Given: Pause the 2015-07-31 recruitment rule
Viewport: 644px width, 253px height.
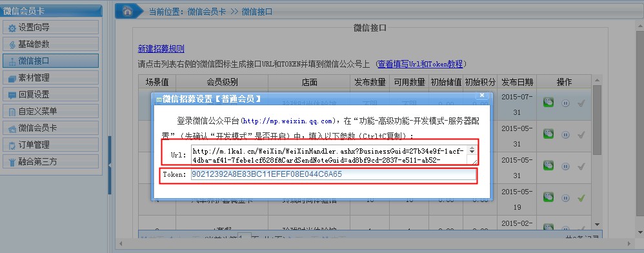Looking at the screenshot, I should tap(565, 103).
